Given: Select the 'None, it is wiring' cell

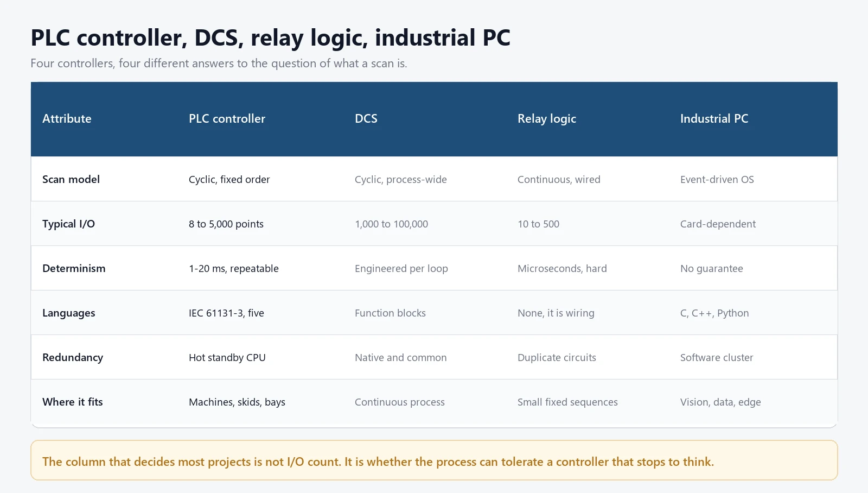Looking at the screenshot, I should click(x=556, y=313).
